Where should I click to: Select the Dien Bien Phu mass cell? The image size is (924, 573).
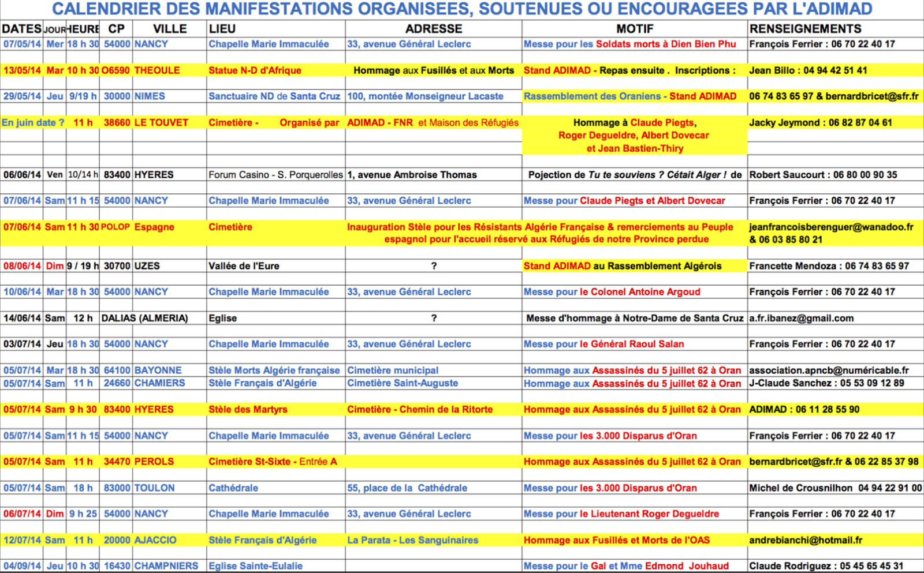pos(629,44)
